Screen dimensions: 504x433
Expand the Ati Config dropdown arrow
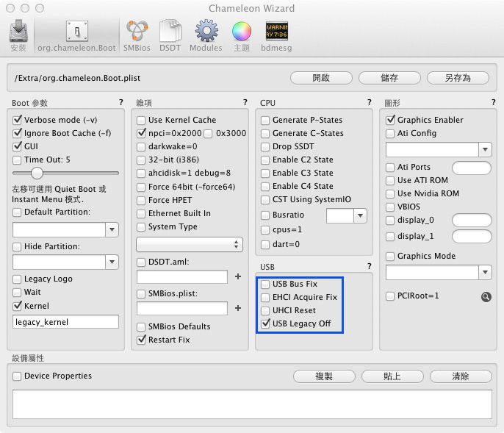pyautogui.click(x=485, y=149)
